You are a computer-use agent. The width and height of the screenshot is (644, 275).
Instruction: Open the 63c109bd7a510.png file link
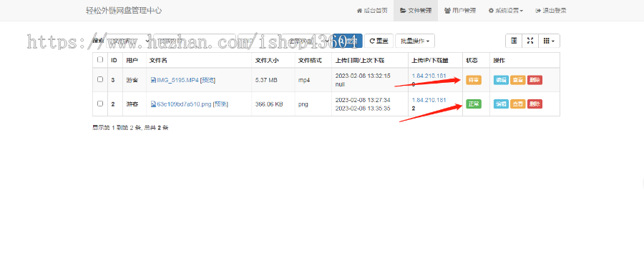181,104
